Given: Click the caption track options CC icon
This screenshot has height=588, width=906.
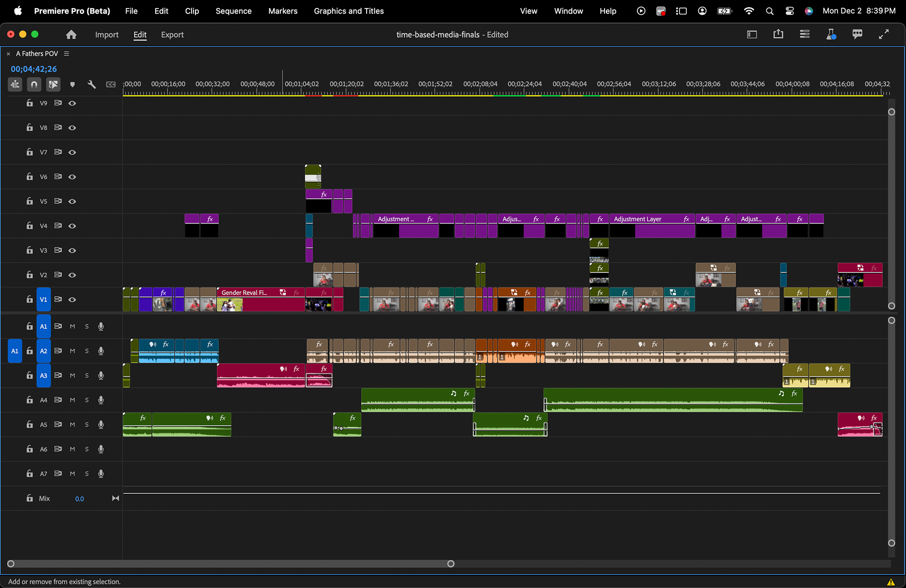Looking at the screenshot, I should tap(111, 84).
